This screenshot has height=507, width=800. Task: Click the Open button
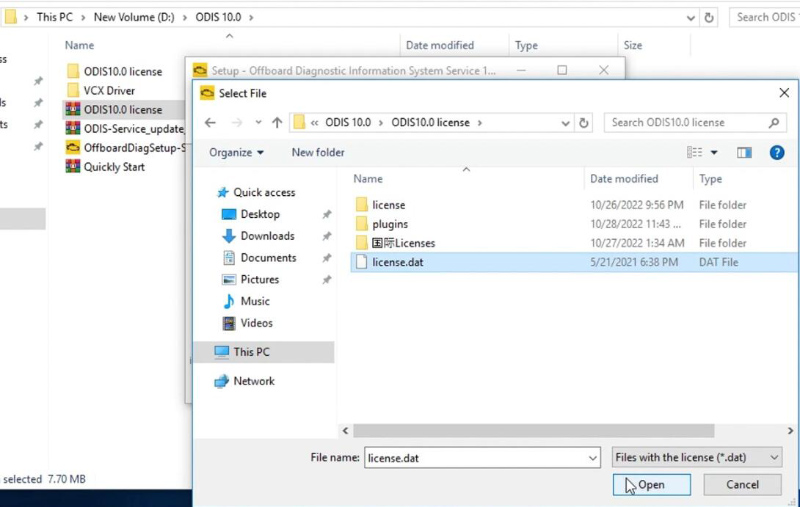pos(652,485)
